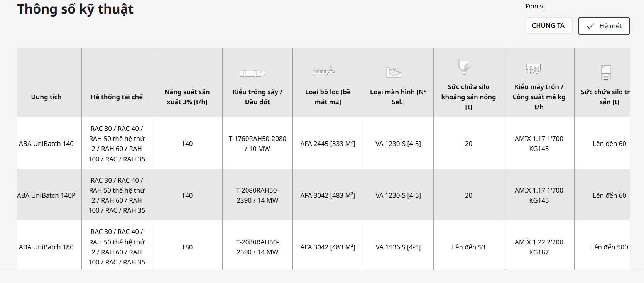The image size is (644, 283).
Task: Select the Hệ mét unit option
Action: pos(604,26)
